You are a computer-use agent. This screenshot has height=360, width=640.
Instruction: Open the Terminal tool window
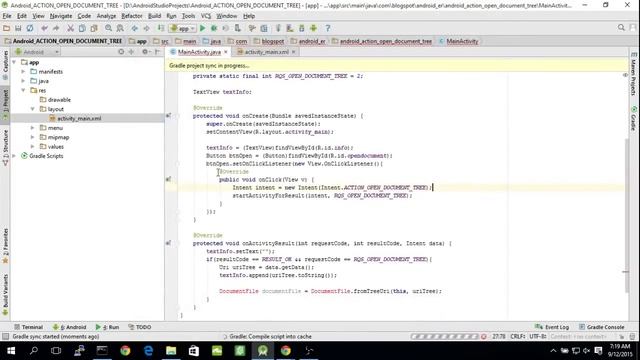(28, 327)
